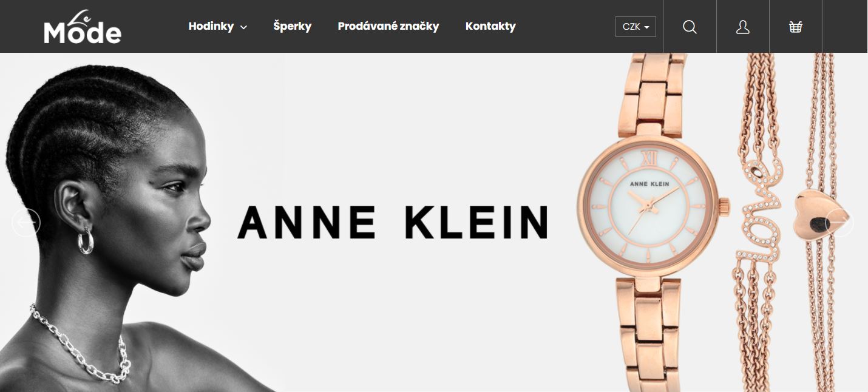The width and height of the screenshot is (868, 392).
Task: Go to Prodávané značky
Action: [x=388, y=26]
